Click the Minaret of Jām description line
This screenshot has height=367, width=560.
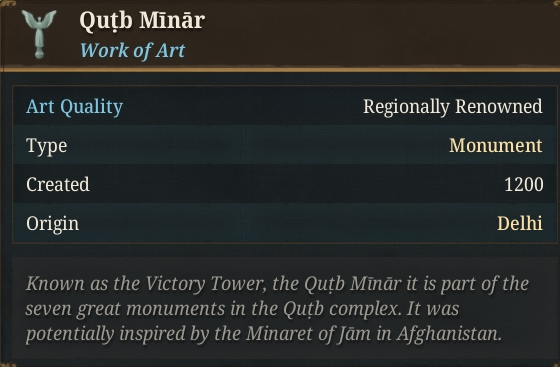[264, 334]
